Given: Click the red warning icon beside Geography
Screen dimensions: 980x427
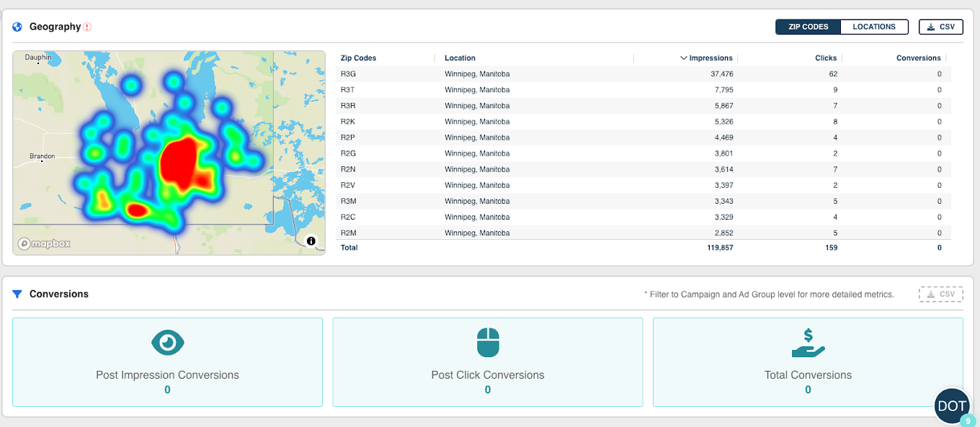Looking at the screenshot, I should (87, 27).
